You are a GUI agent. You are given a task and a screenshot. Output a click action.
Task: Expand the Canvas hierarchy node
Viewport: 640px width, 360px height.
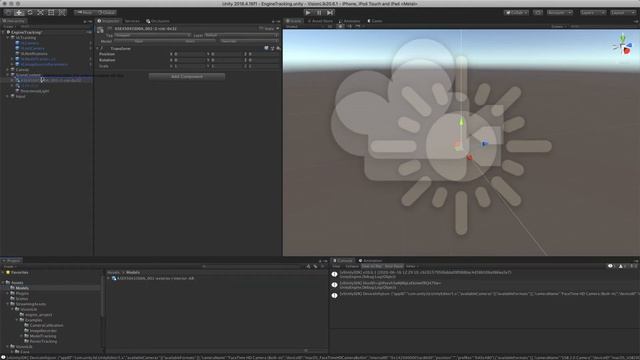(8, 70)
